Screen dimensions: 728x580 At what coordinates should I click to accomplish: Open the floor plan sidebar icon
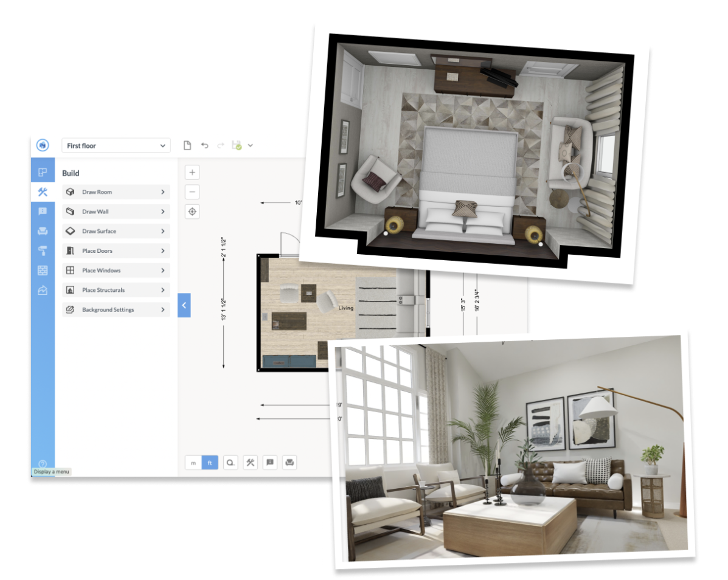tap(43, 173)
